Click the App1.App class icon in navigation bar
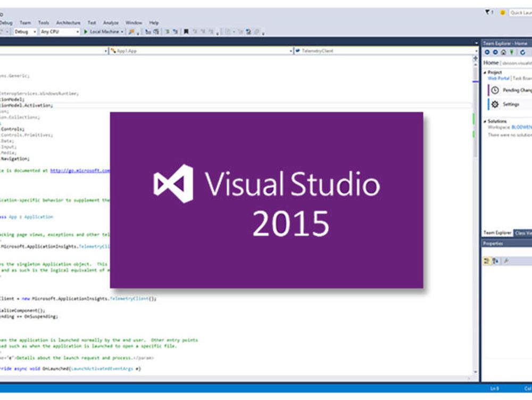The height and width of the screenshot is (400, 532). pyautogui.click(x=113, y=51)
